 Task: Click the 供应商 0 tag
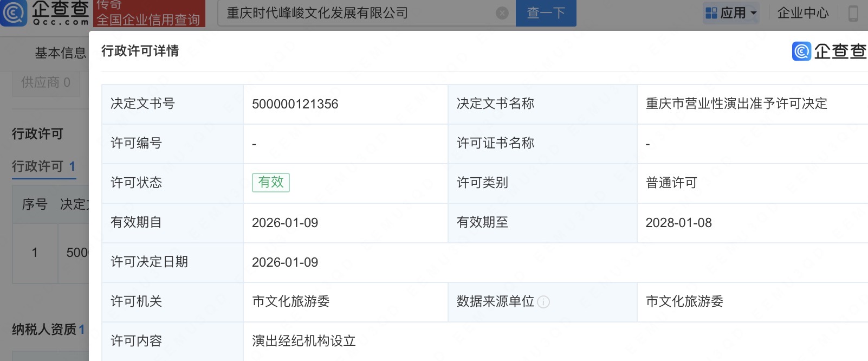coord(46,82)
